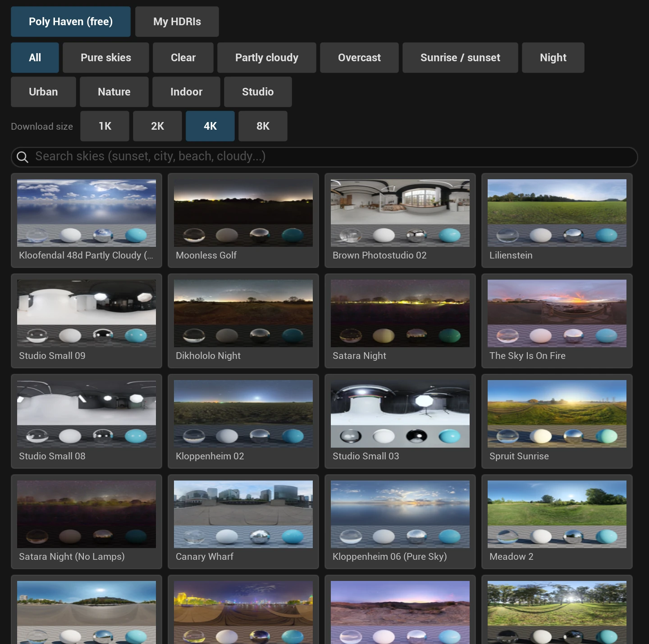
Task: Pick Satara Night (No Lamps) thumbnail
Action: [87, 522]
